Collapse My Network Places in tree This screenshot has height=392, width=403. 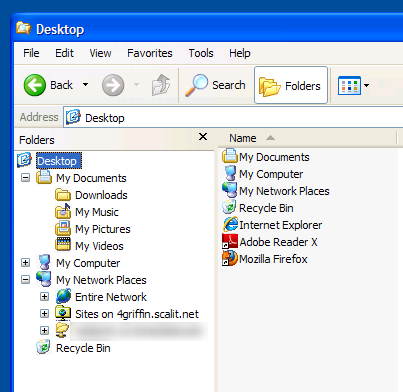pyautogui.click(x=25, y=280)
